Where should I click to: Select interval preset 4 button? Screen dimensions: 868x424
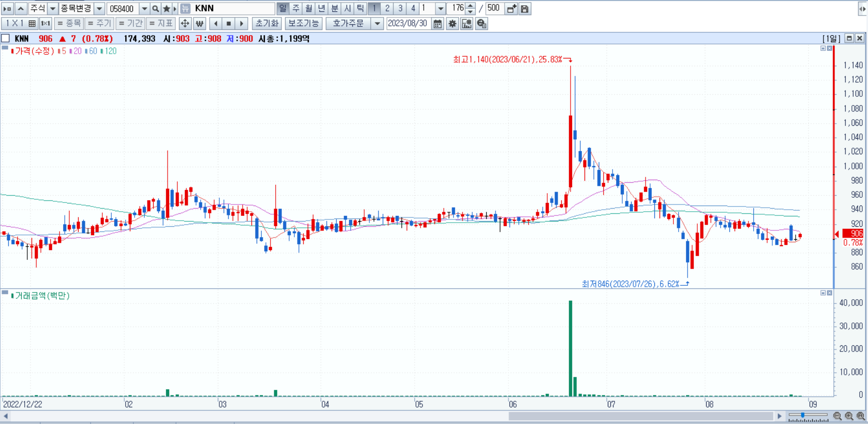[x=413, y=9]
